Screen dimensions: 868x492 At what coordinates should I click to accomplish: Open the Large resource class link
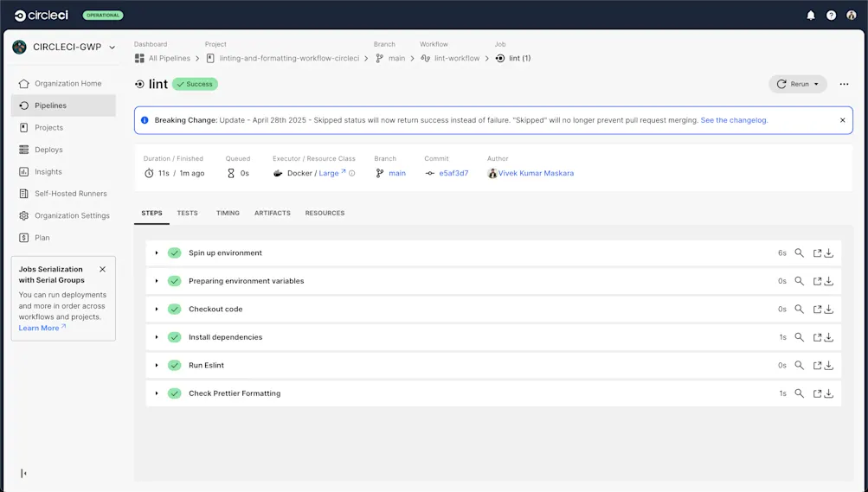point(332,173)
